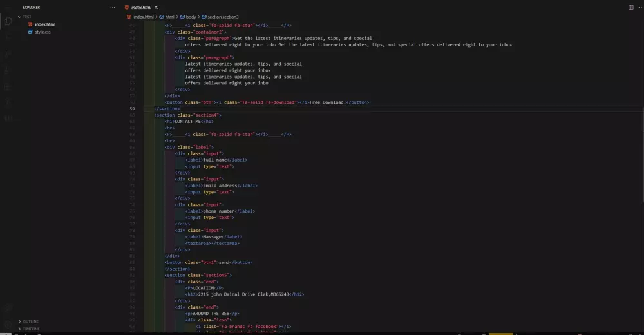The height and width of the screenshot is (335, 644).
Task: Click the '<div class="label">' line
Action: click(x=189, y=147)
